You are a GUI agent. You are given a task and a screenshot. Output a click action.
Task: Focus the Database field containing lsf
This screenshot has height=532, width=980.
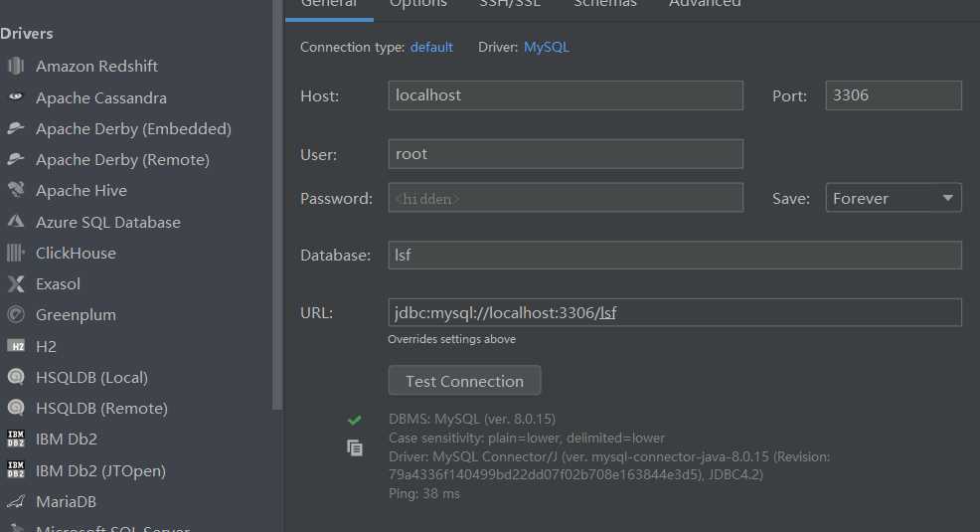[x=675, y=255]
